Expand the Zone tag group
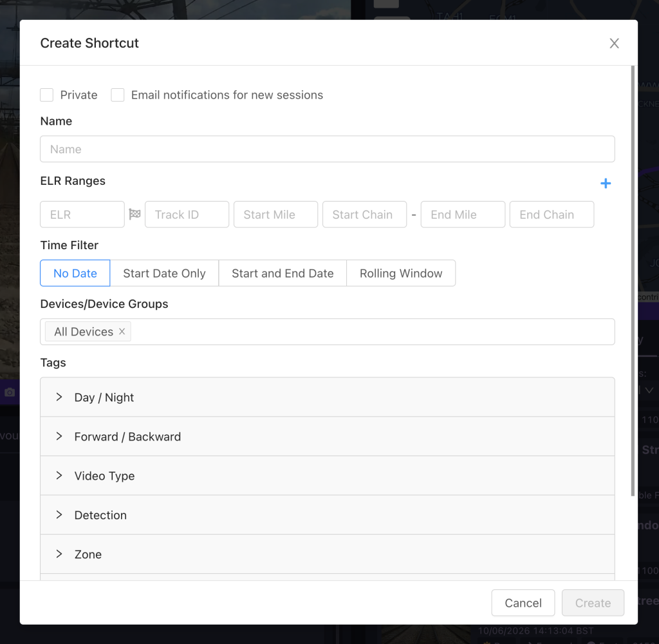659x644 pixels. pos(328,554)
